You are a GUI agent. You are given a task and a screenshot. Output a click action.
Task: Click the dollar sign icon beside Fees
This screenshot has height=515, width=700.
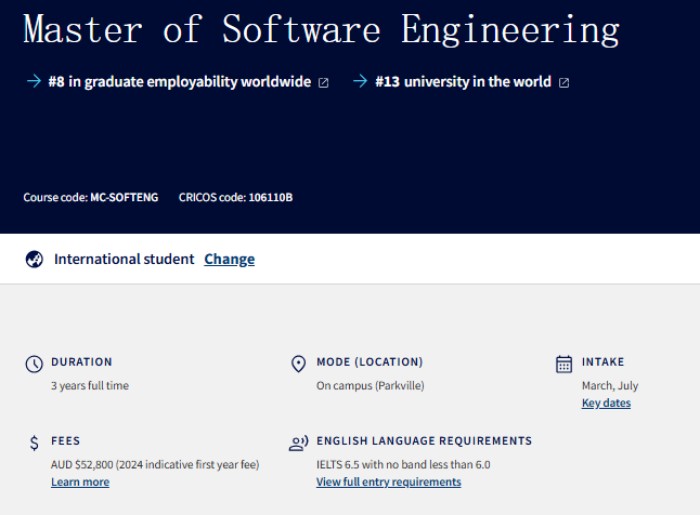click(34, 443)
